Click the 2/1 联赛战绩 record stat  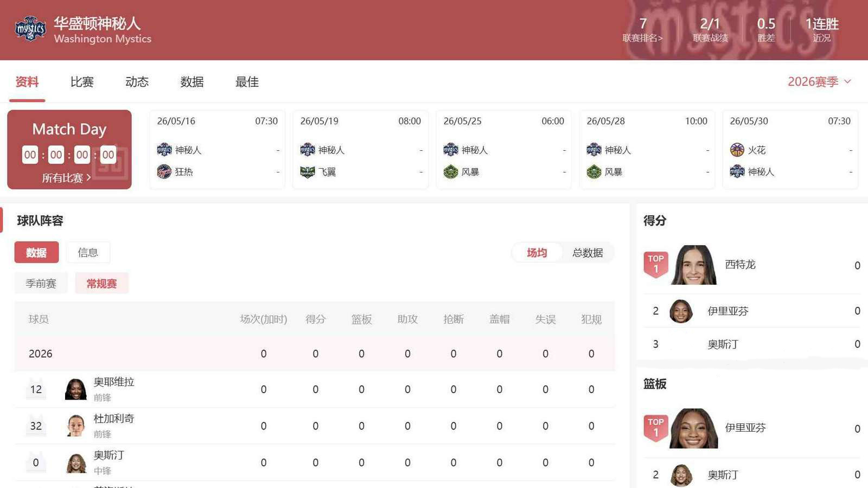(710, 30)
